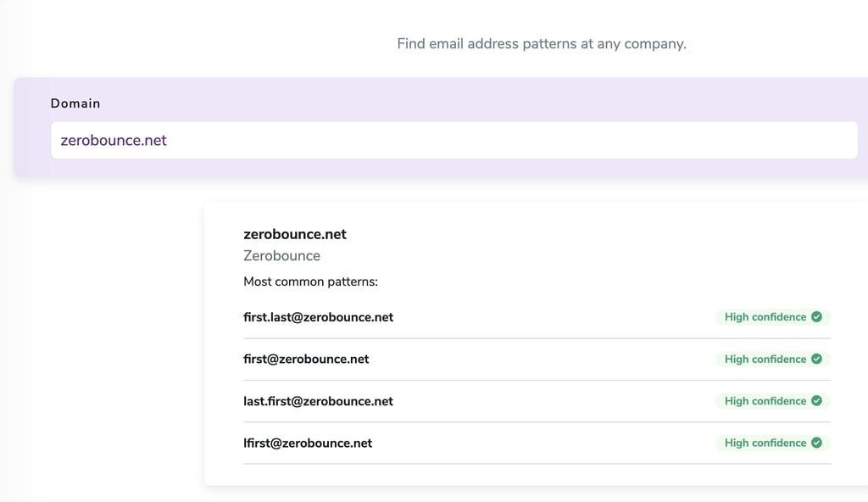The width and height of the screenshot is (868, 502).
Task: Click check icon in last.first@zerobounce.net row
Action: click(816, 400)
